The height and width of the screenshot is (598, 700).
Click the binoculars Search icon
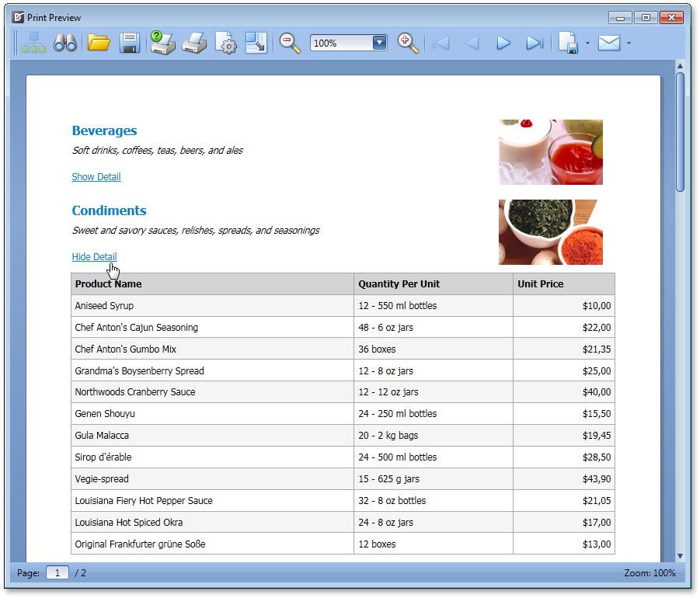65,43
